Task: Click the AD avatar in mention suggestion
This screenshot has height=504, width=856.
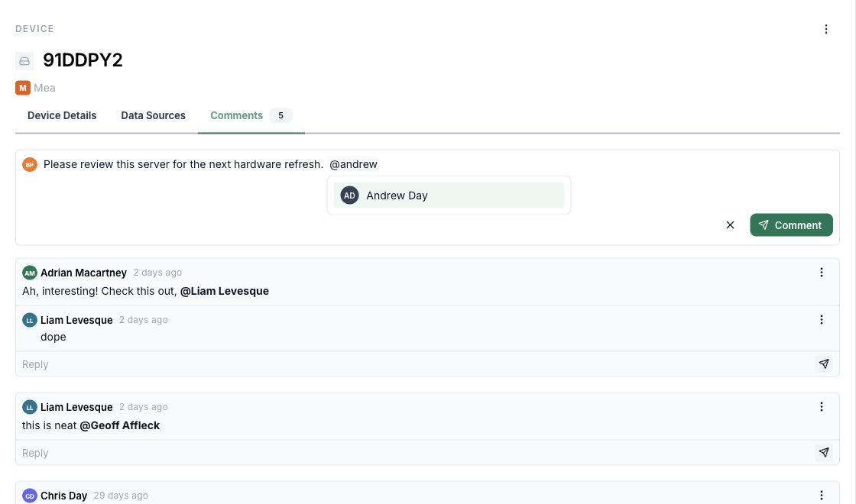Action: point(349,195)
